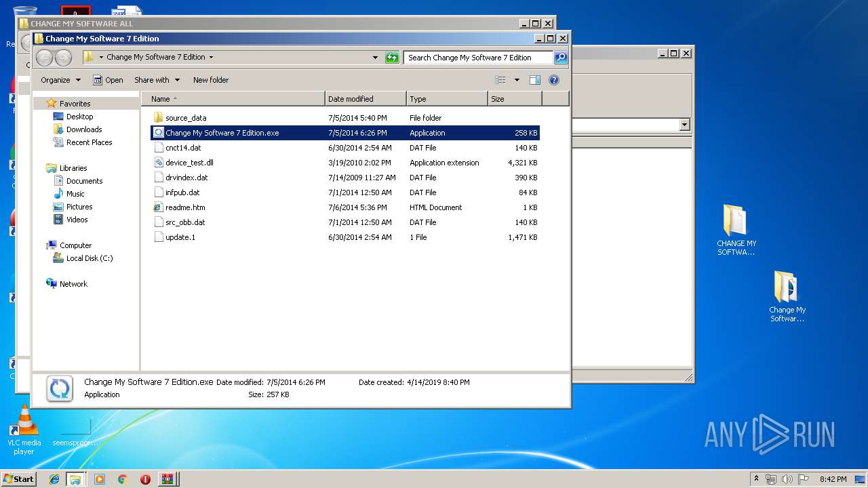Expand the address bar history dropdown
The image size is (868, 488).
pyautogui.click(x=375, y=58)
